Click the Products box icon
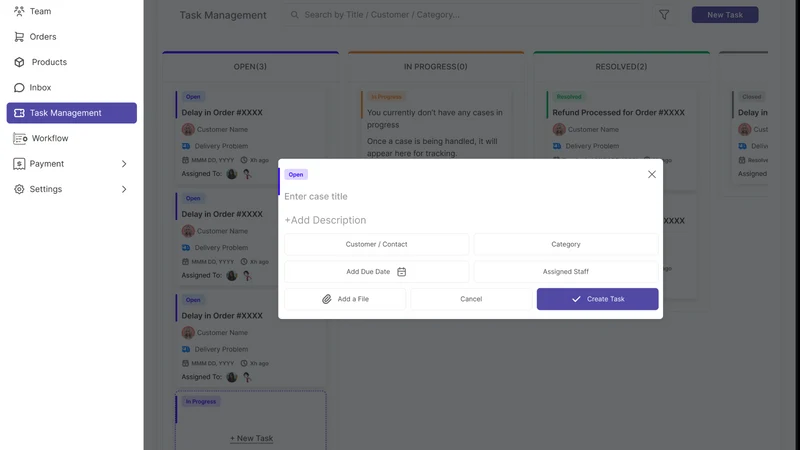Image resolution: width=800 pixels, height=450 pixels. [19, 62]
